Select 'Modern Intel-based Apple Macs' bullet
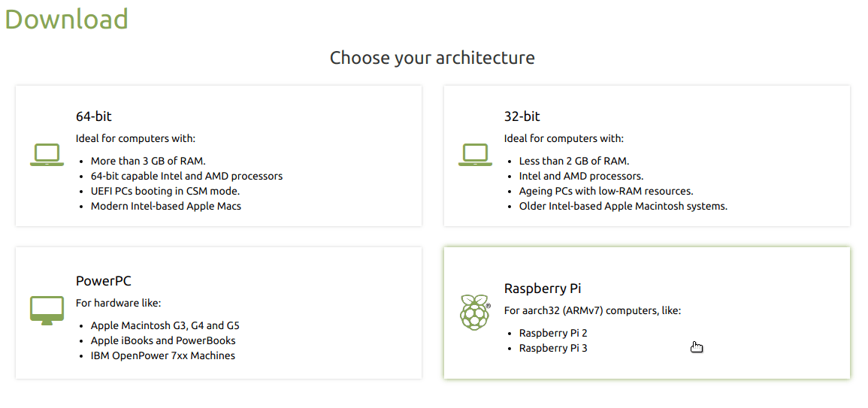 (166, 206)
